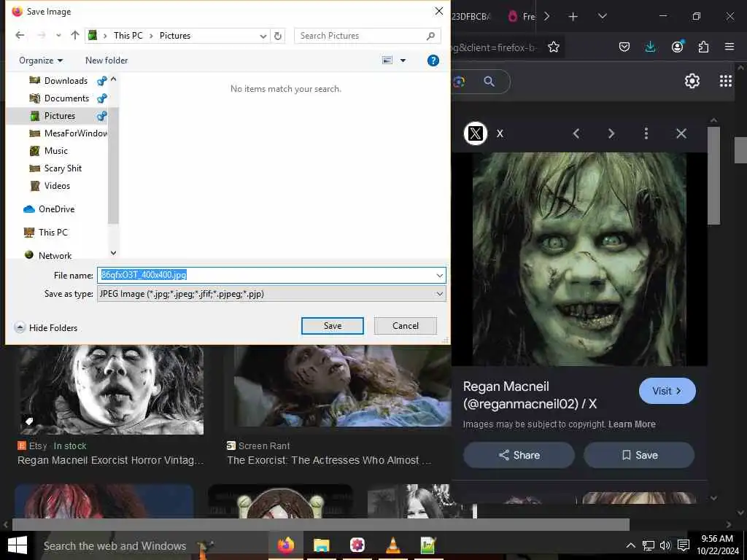Click the Google search magnifier button

coord(489,82)
